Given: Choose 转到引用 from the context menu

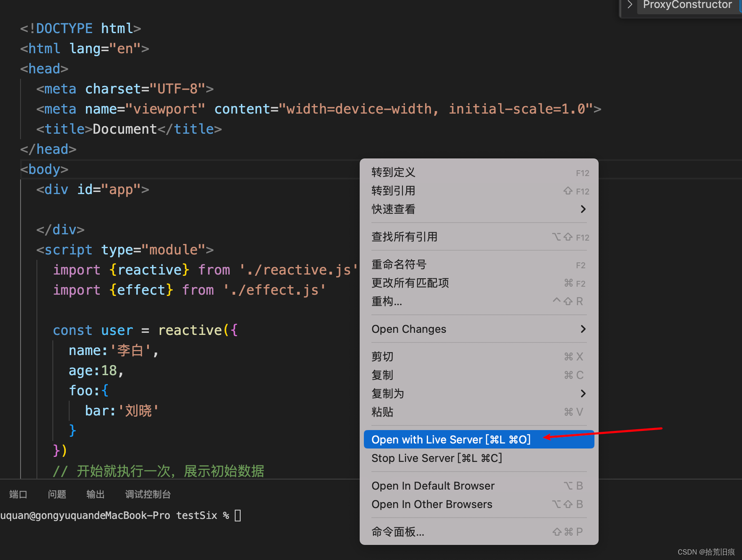Looking at the screenshot, I should [479, 191].
